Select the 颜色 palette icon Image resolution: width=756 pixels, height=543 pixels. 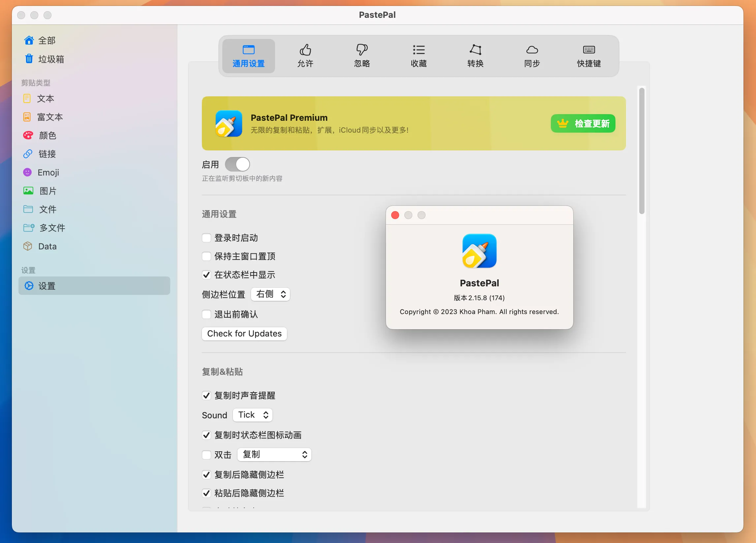coord(28,135)
